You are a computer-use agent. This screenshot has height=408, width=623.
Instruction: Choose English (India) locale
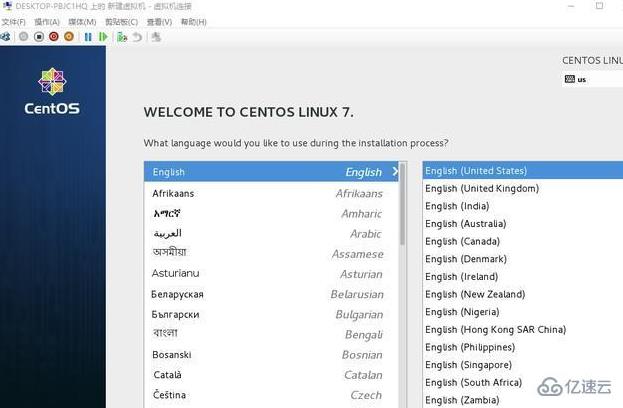pyautogui.click(x=523, y=206)
